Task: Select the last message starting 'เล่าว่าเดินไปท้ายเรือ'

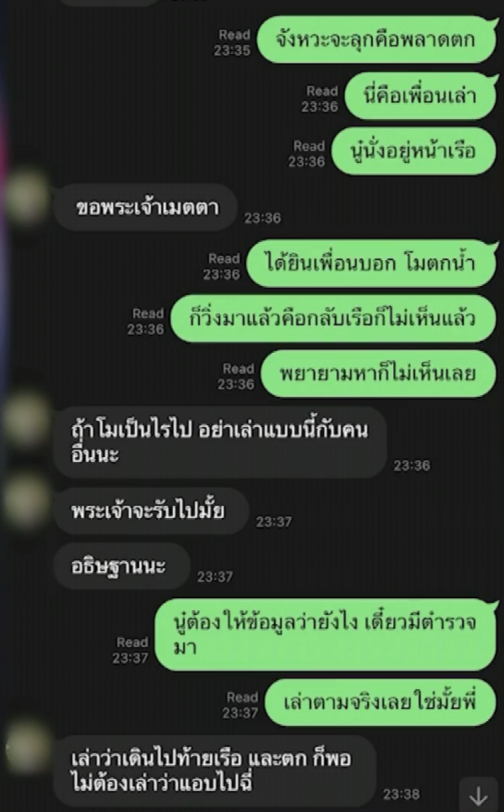Action: click(215, 770)
